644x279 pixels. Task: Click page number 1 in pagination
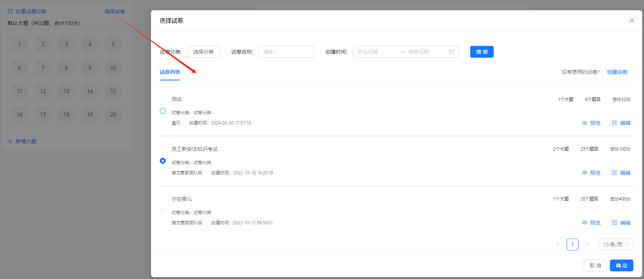pos(573,244)
